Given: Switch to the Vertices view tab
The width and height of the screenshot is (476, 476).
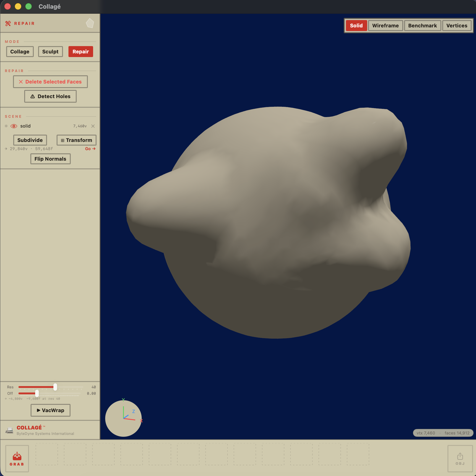Looking at the screenshot, I should [x=457, y=25].
